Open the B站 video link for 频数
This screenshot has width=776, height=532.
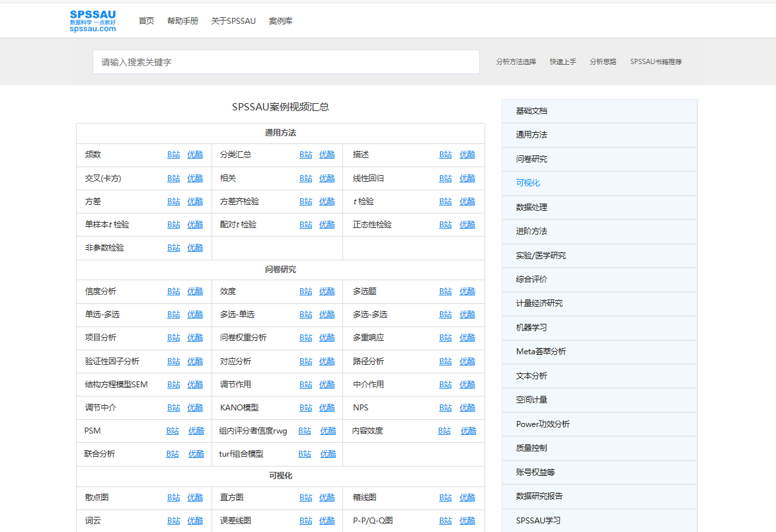point(173,155)
